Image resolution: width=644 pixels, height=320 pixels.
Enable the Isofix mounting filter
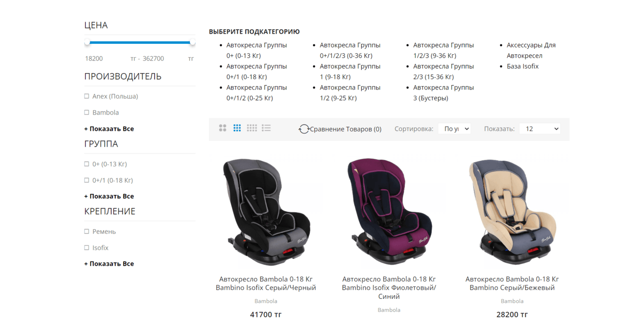[x=87, y=248]
